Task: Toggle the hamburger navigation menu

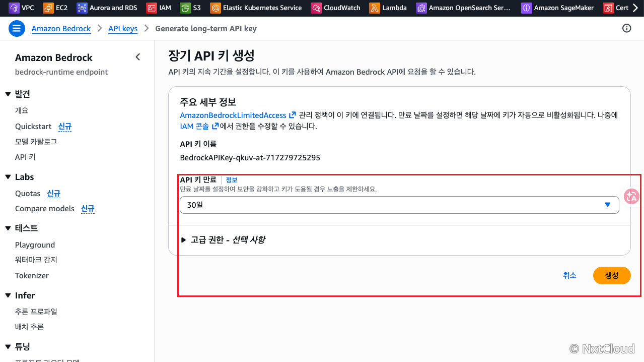Action: pos(17,29)
